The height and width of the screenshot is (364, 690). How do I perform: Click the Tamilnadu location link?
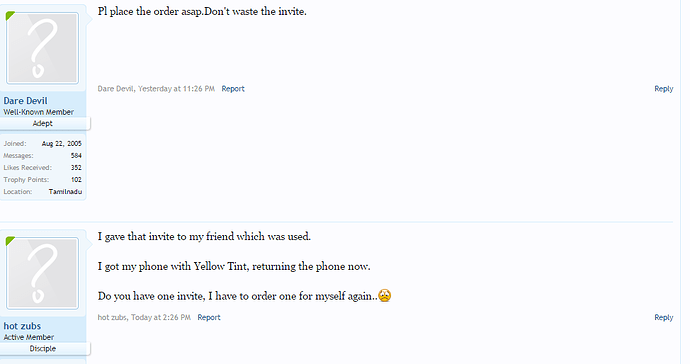(65, 192)
